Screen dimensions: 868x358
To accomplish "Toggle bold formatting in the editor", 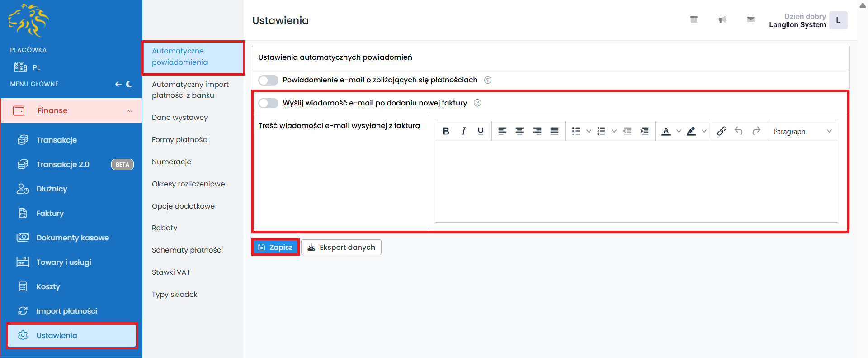I will pos(446,131).
